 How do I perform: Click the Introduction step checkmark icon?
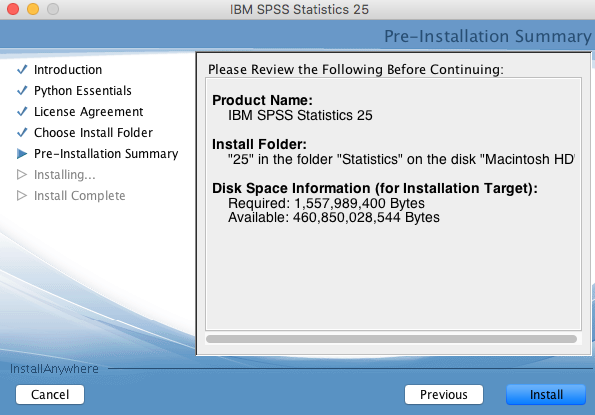click(22, 69)
